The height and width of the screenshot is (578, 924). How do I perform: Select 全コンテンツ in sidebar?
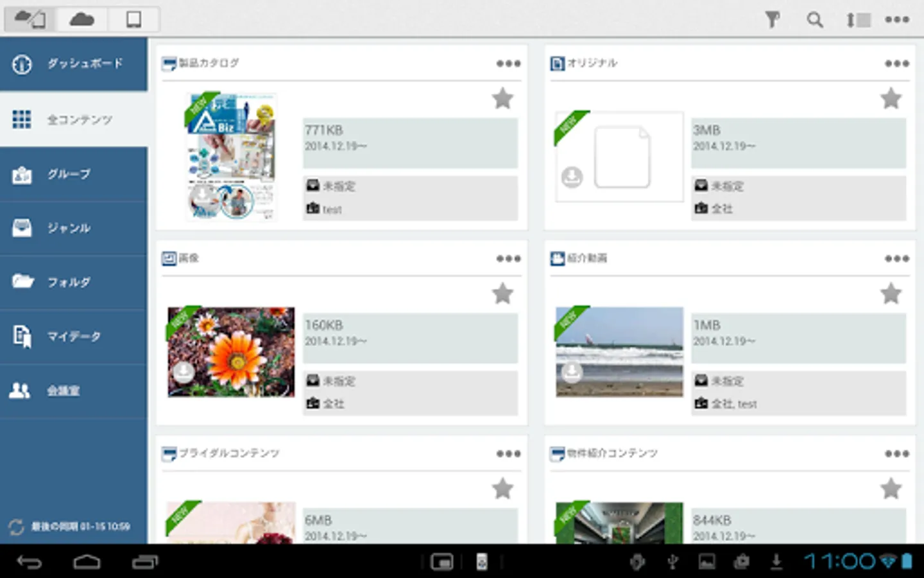(74, 119)
